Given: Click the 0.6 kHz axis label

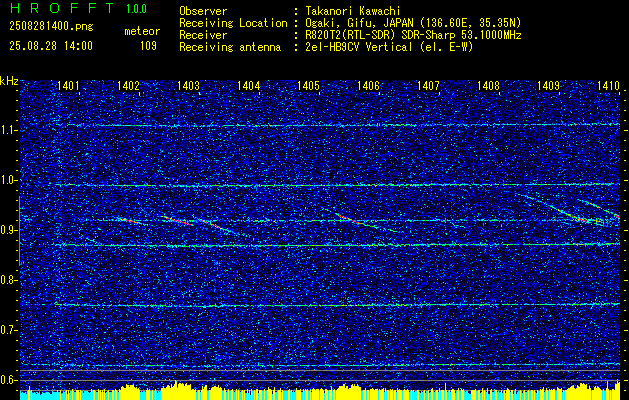Looking at the screenshot, I should [9, 380].
